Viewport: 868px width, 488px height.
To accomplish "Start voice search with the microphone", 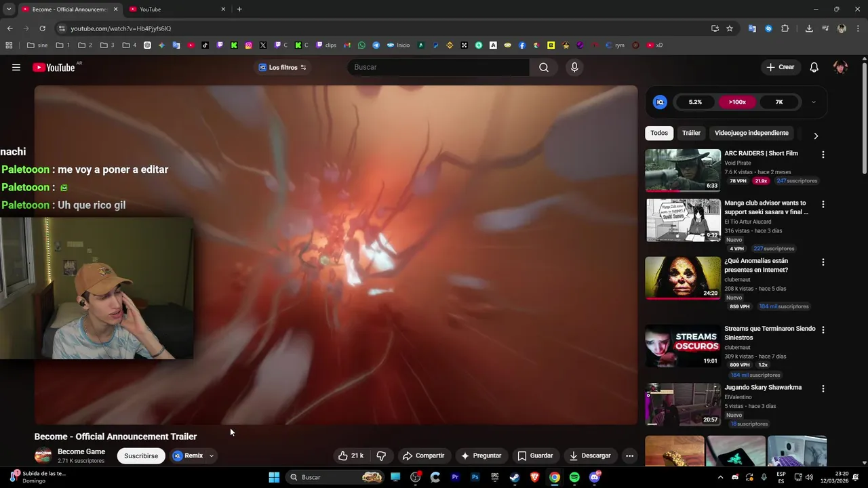I will pyautogui.click(x=574, y=67).
